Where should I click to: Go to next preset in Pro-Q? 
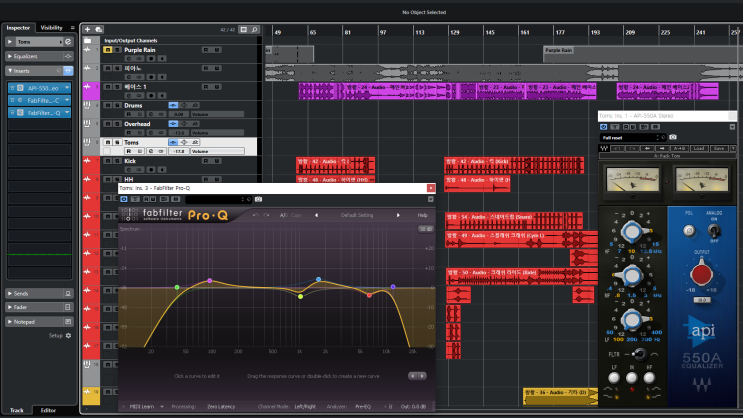tap(398, 215)
